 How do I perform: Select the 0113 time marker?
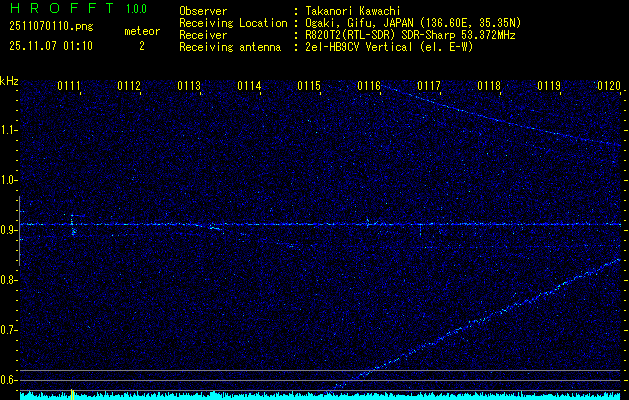click(189, 86)
